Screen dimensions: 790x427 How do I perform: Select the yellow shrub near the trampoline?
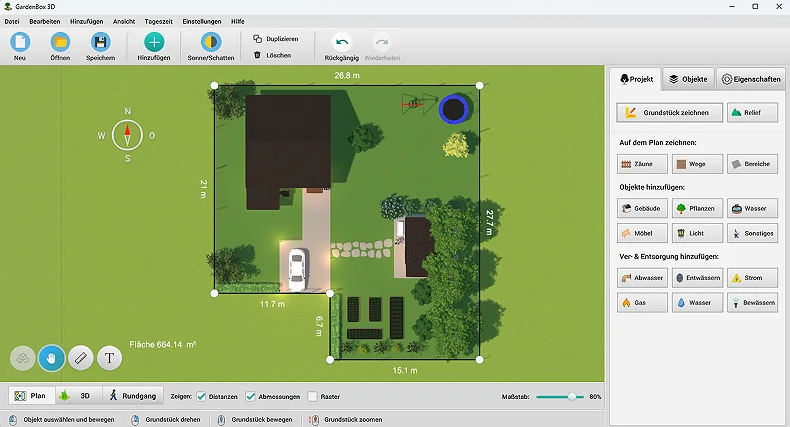click(x=456, y=144)
